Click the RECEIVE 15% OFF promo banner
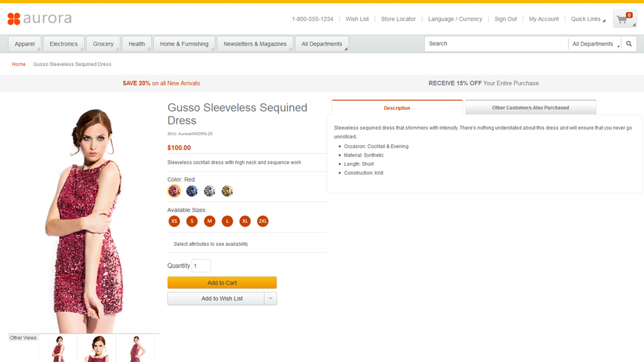Viewport: 644px width, 362px height. [484, 84]
